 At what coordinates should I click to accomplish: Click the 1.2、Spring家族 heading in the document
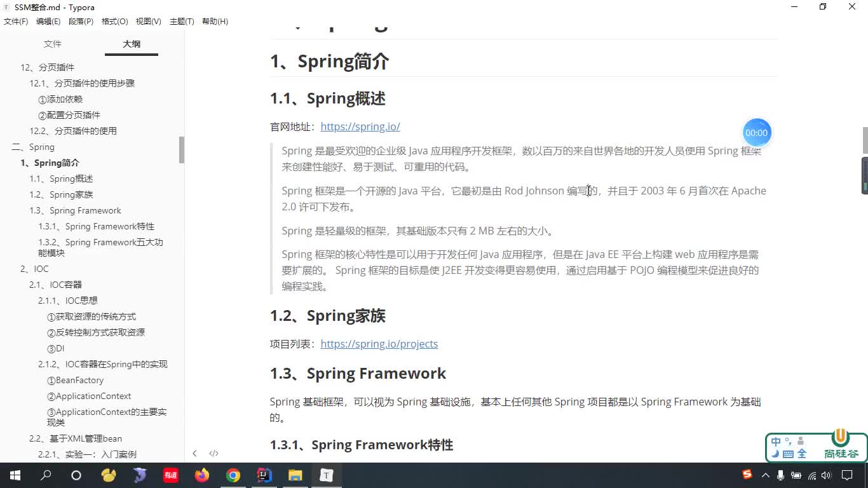327,316
